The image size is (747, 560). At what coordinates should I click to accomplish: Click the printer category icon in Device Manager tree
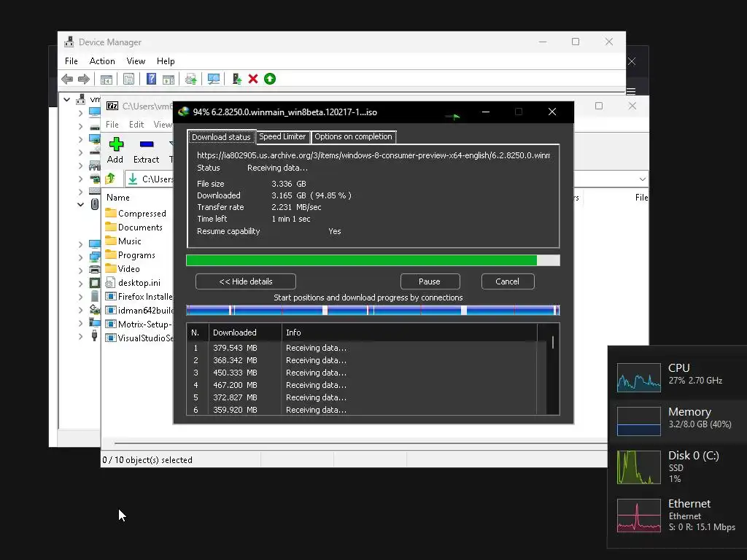point(94,270)
